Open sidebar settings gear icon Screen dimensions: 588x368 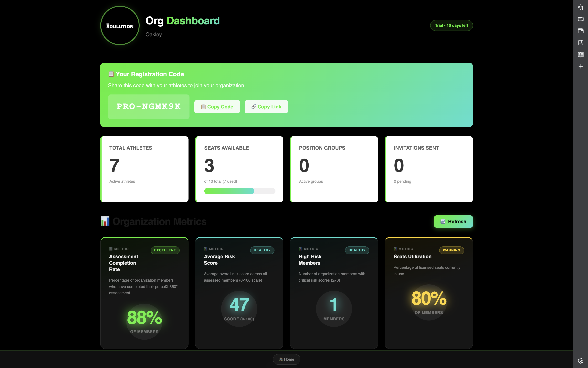(x=580, y=360)
